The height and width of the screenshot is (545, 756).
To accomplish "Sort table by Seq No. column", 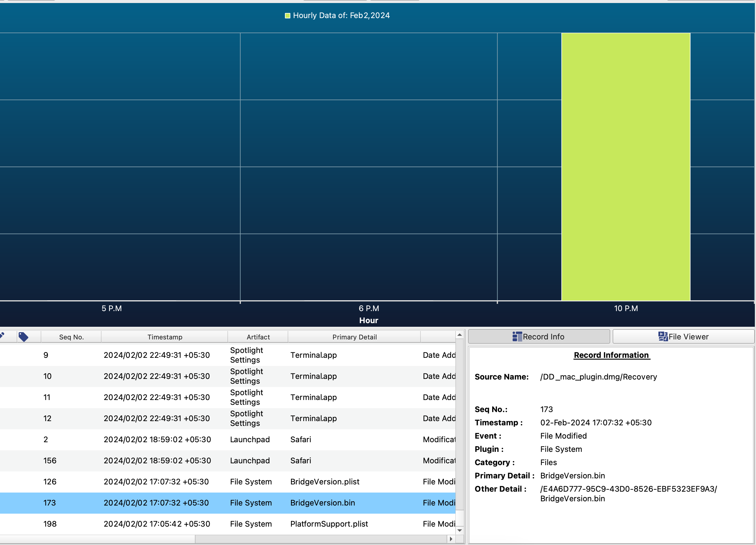I will click(x=71, y=337).
